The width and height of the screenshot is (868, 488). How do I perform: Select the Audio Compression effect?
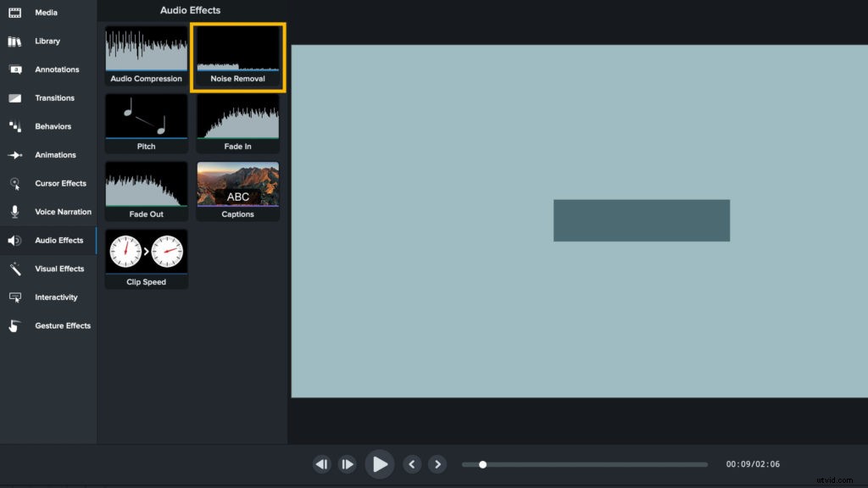pos(146,53)
